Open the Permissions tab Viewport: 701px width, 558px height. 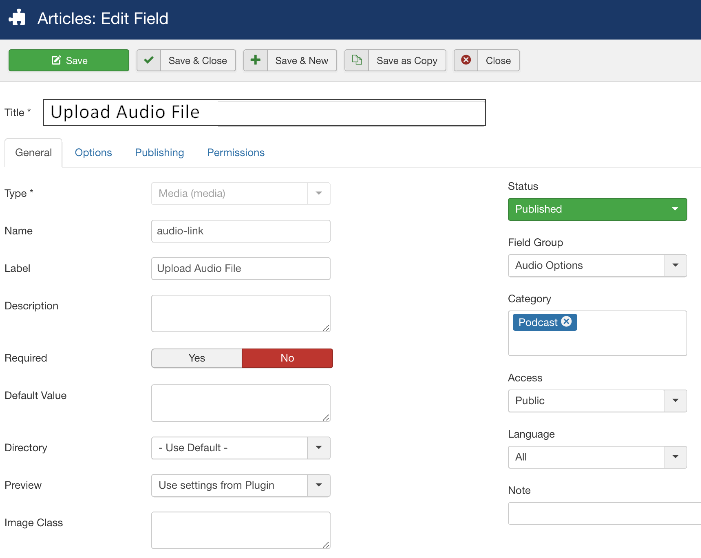point(236,153)
